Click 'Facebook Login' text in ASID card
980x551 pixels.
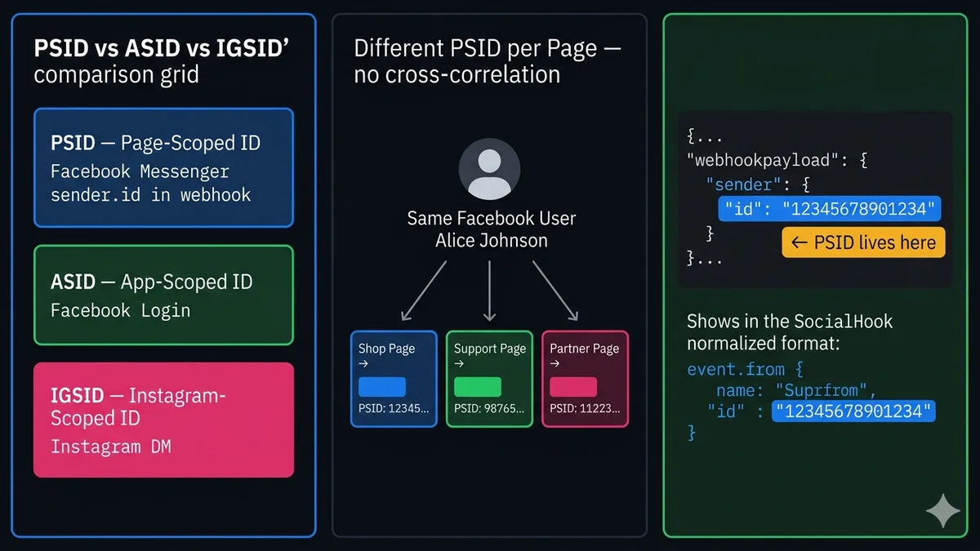[120, 310]
